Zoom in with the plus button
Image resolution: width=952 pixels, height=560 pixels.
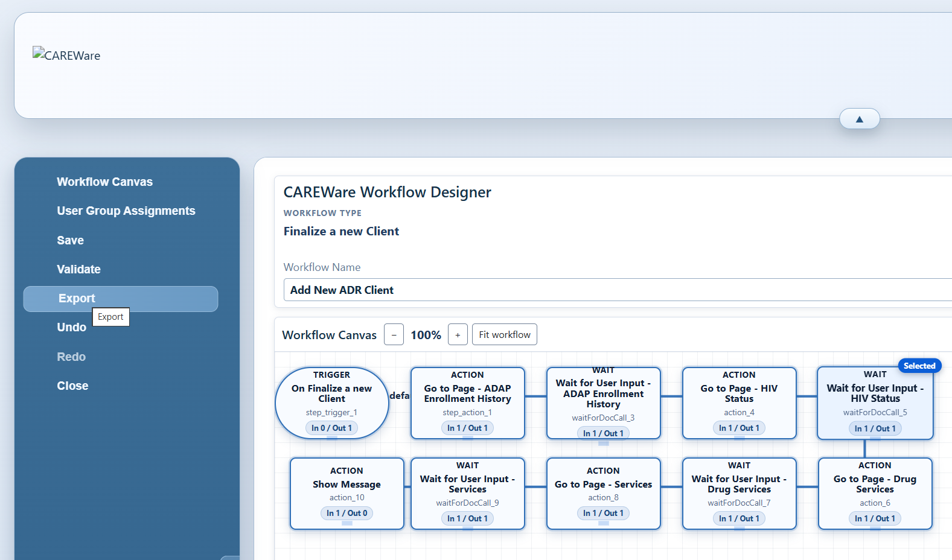(x=458, y=335)
